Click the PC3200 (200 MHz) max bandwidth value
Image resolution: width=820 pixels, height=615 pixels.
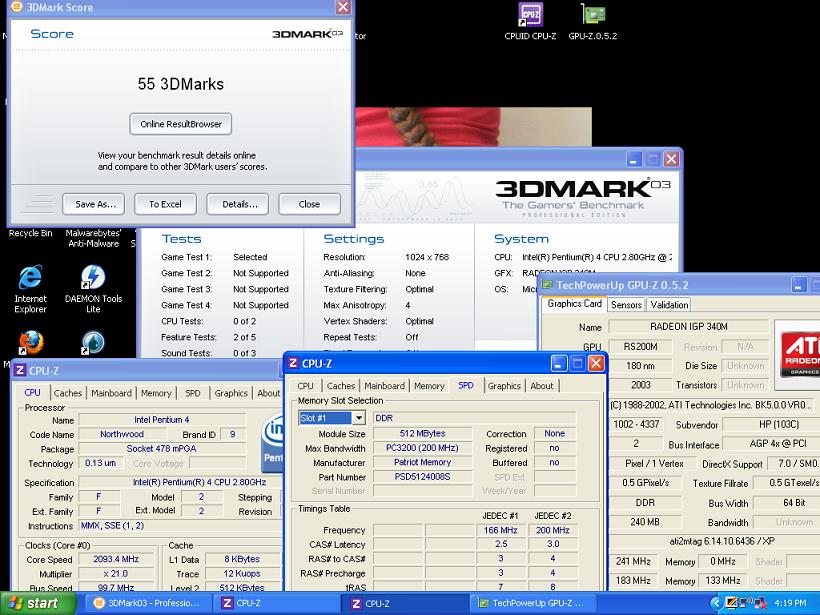pos(422,448)
